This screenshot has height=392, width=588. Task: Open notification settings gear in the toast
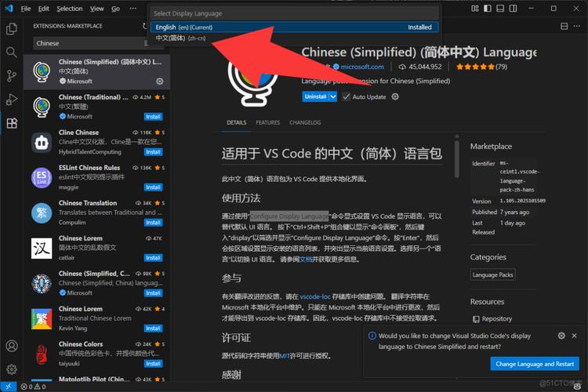pos(561,336)
